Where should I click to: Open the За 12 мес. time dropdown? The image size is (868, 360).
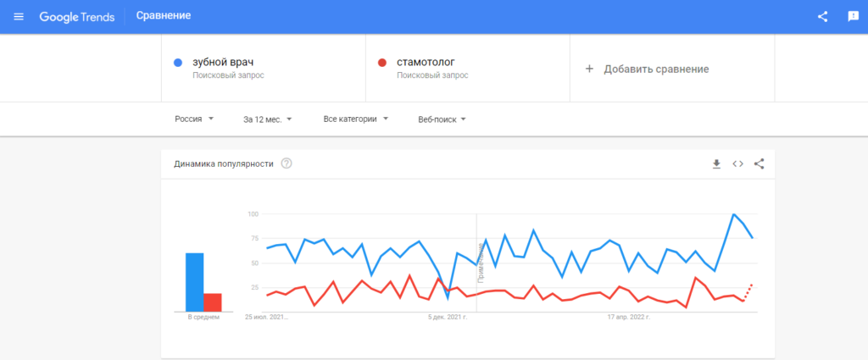click(x=267, y=119)
